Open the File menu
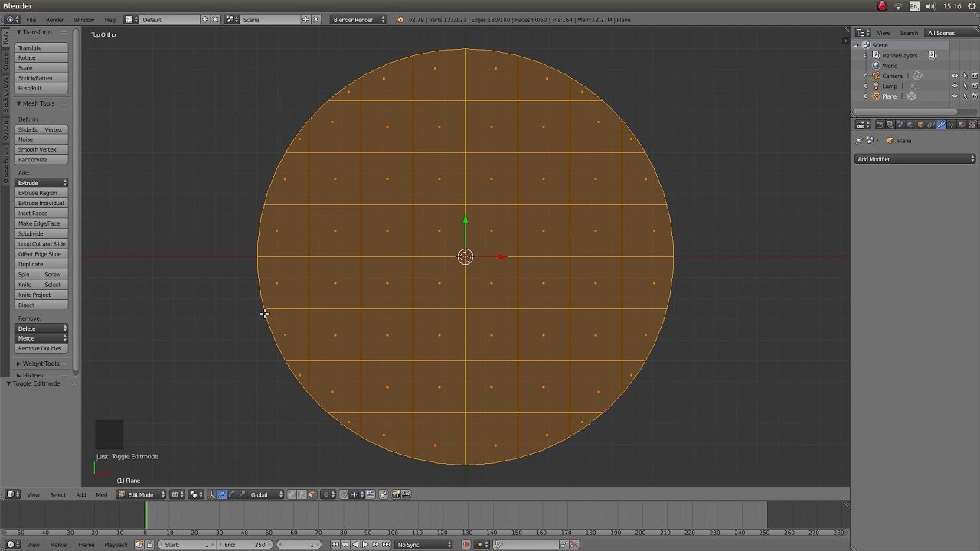This screenshot has width=980, height=551. click(x=31, y=19)
